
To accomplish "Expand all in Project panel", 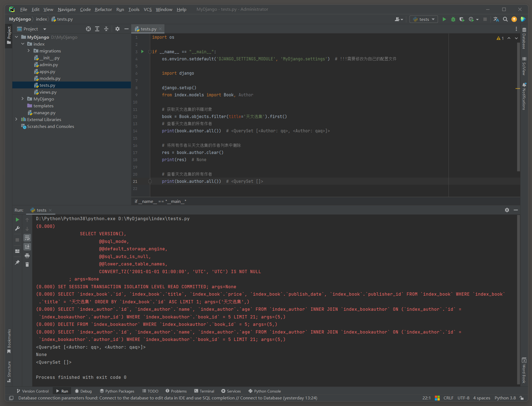I will coord(97,29).
